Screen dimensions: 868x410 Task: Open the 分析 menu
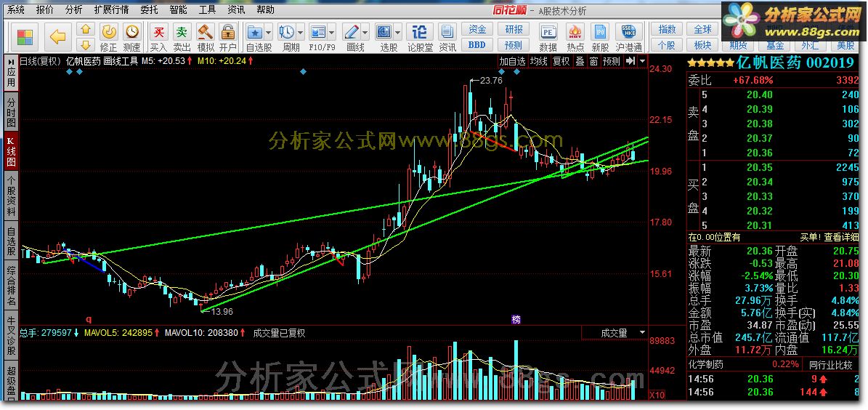(73, 9)
